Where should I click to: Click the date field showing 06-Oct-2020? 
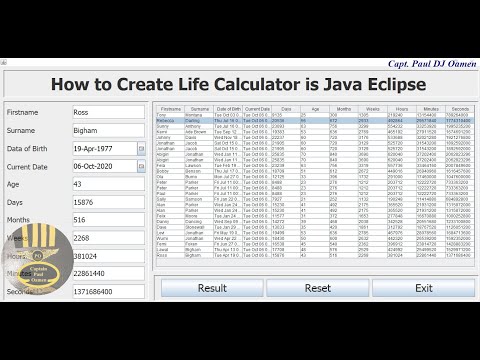point(105,166)
